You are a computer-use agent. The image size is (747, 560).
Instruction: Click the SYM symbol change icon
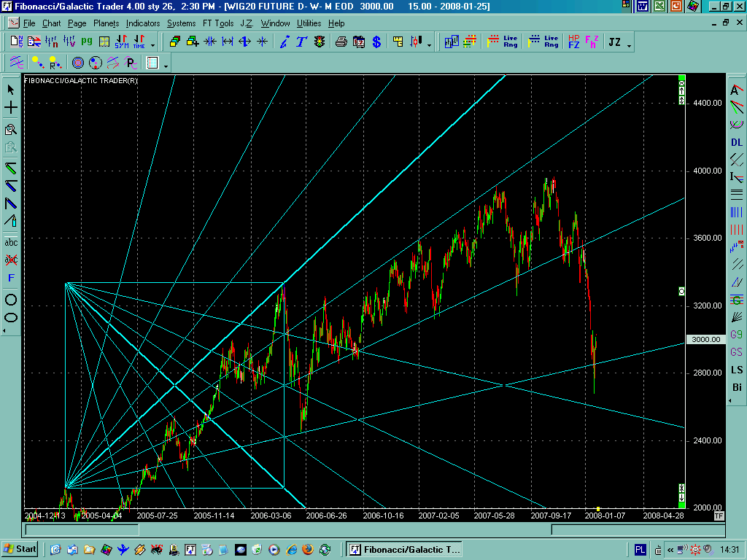coord(121,42)
